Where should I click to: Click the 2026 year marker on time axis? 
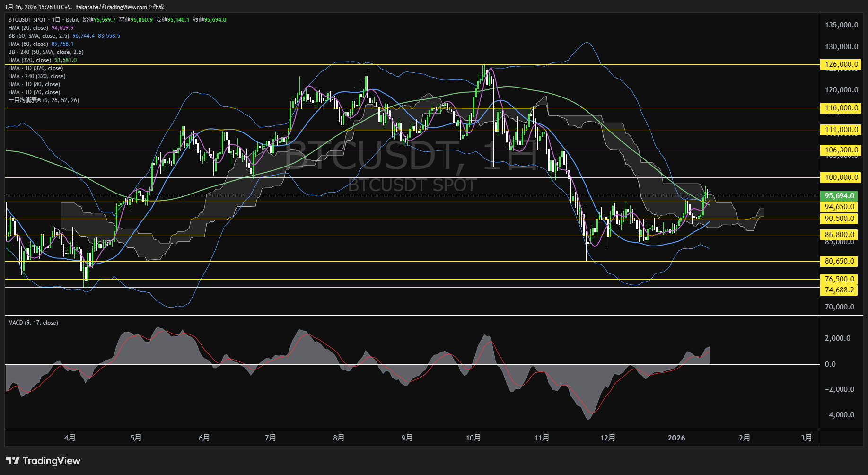[x=676, y=438]
